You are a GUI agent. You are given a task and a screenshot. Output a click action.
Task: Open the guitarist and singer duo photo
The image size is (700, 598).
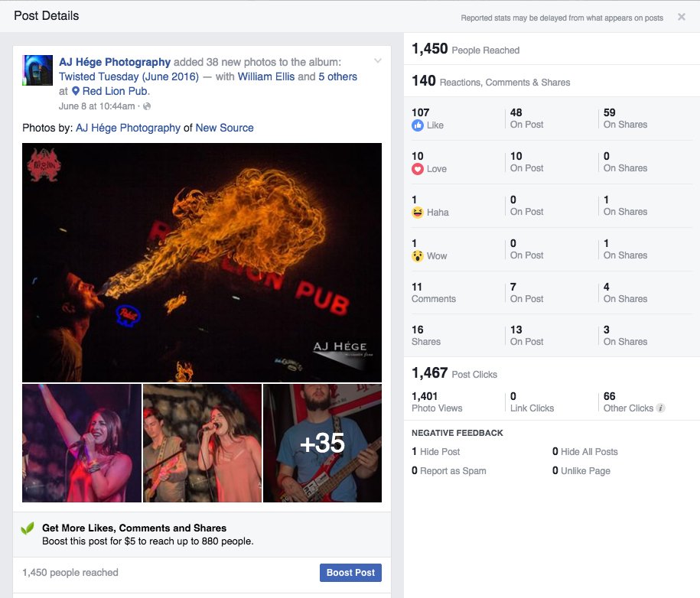click(x=202, y=443)
